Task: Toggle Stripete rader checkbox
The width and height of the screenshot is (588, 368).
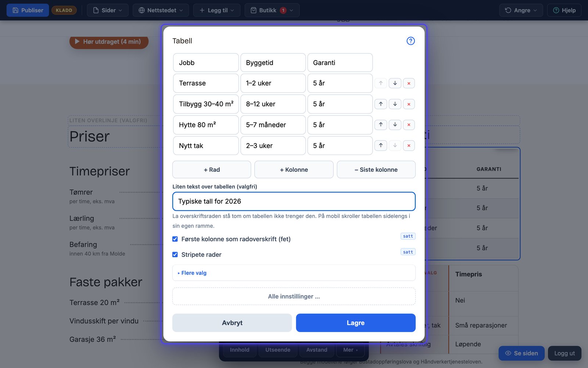Action: pos(175,255)
